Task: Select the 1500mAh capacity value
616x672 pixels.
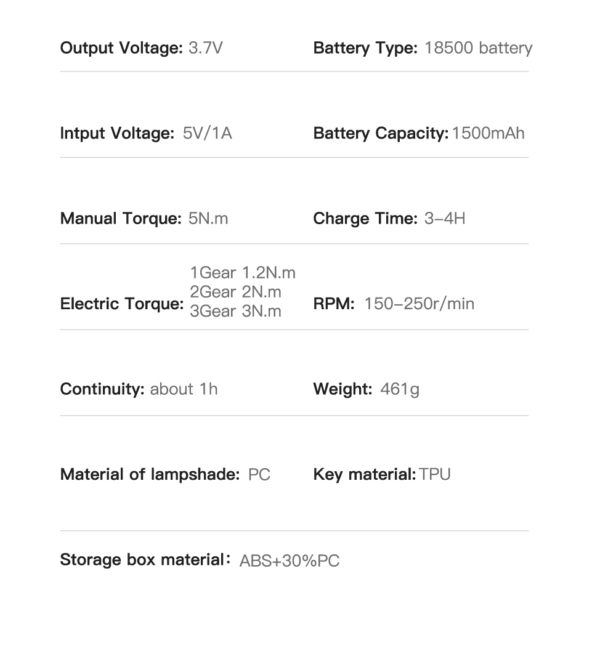Action: (488, 134)
